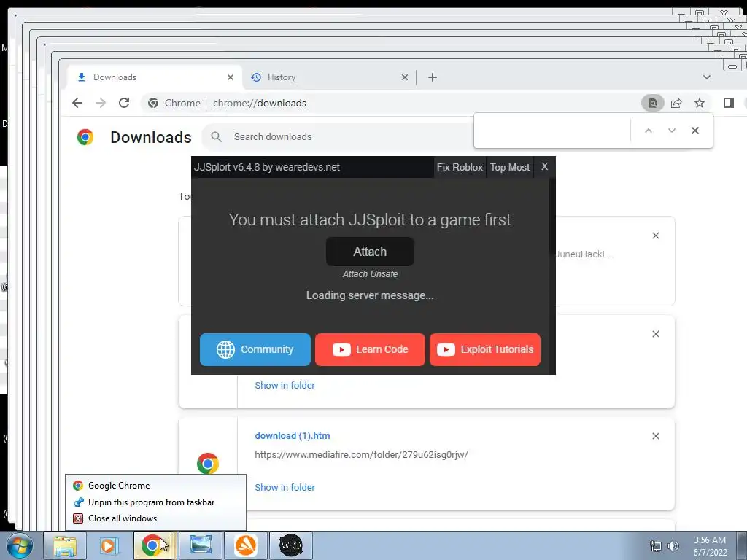Click the search magnifier icon in Downloads
Image resolution: width=747 pixels, height=560 pixels.
tap(216, 136)
